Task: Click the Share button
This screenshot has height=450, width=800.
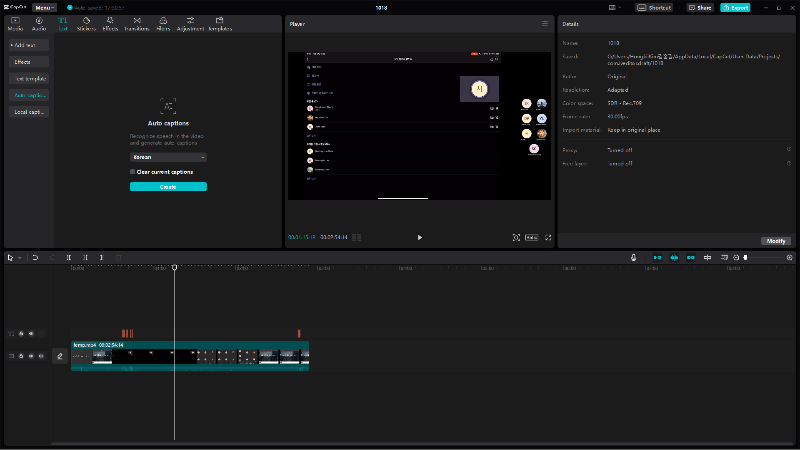Action: coord(700,8)
